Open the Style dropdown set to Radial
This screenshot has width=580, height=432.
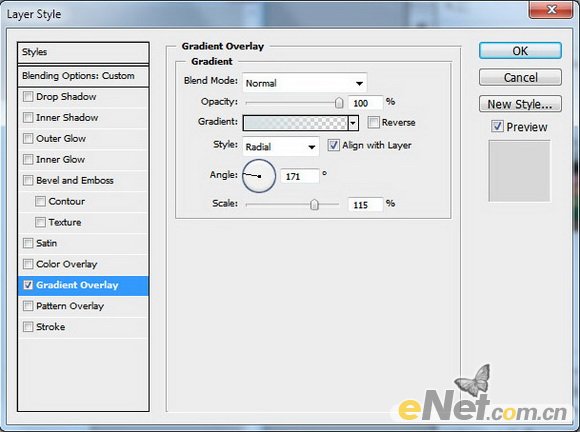pyautogui.click(x=281, y=147)
